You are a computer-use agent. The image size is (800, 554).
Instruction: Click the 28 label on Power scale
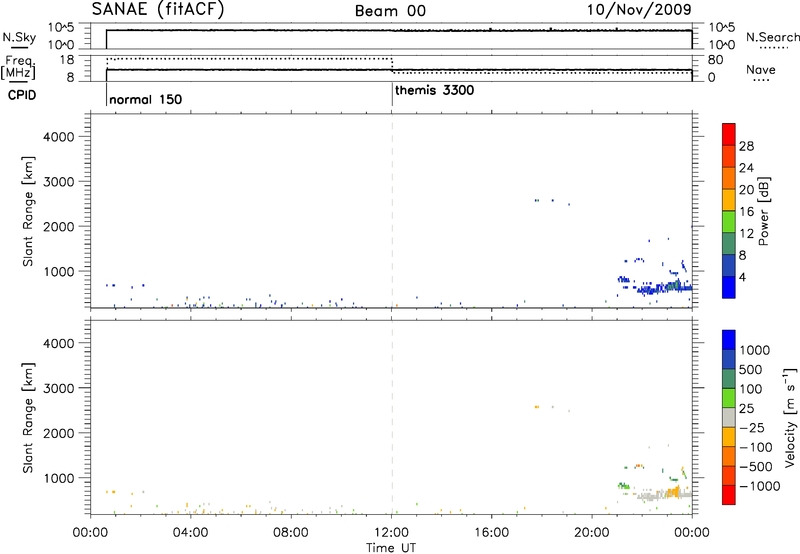pos(746,146)
